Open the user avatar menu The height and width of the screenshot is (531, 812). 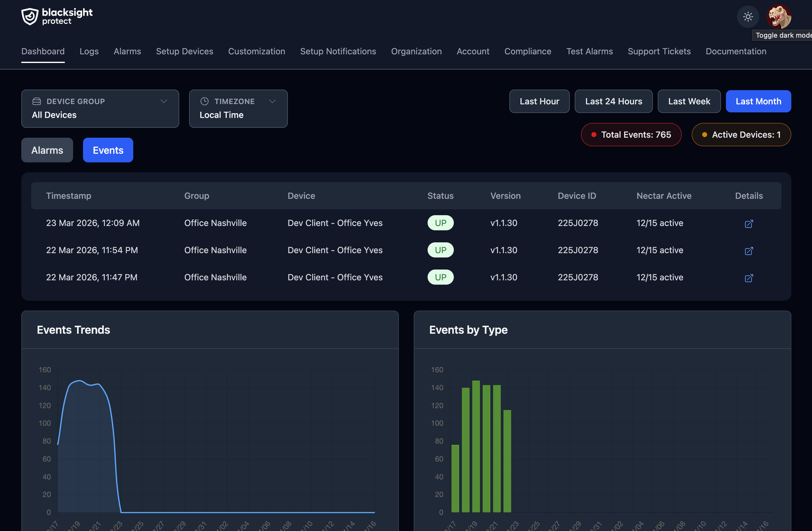779,16
